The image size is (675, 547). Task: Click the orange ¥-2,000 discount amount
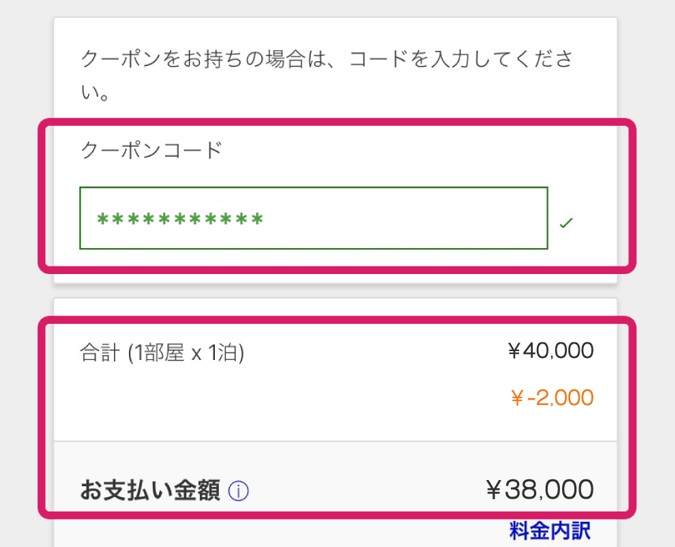coord(551,397)
